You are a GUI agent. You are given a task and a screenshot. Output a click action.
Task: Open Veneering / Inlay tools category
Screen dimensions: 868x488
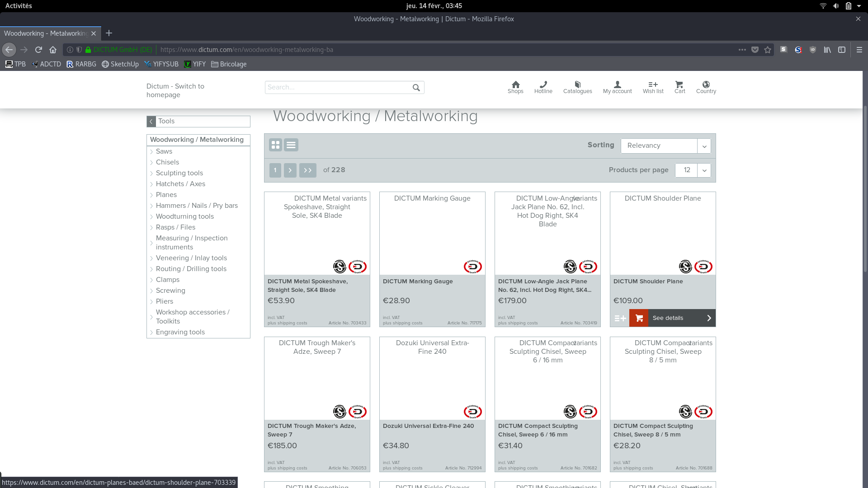[x=191, y=258]
